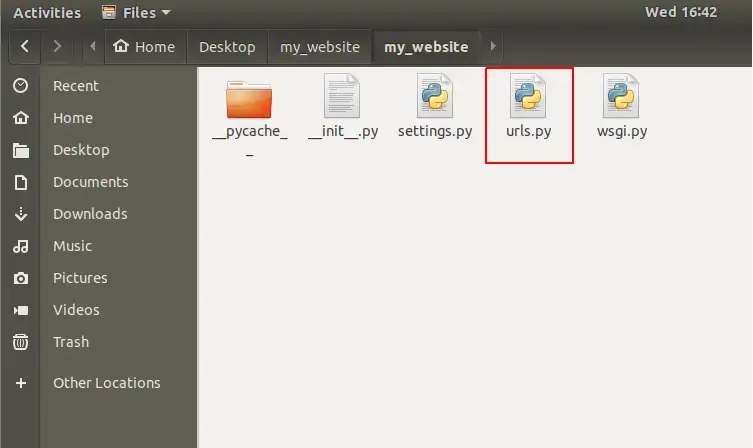Screen dimensions: 753x448
Task: Go back with the left arrow button
Action: [x=24, y=46]
